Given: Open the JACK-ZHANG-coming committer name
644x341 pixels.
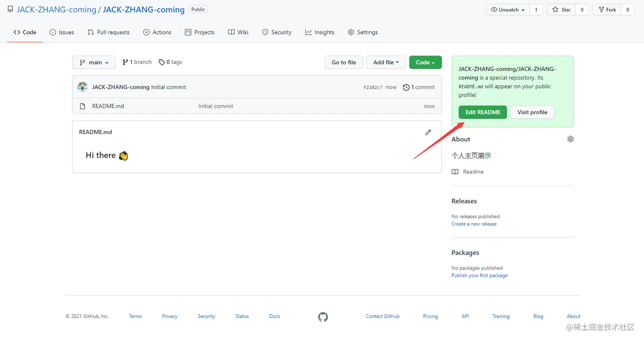Looking at the screenshot, I should (x=121, y=87).
